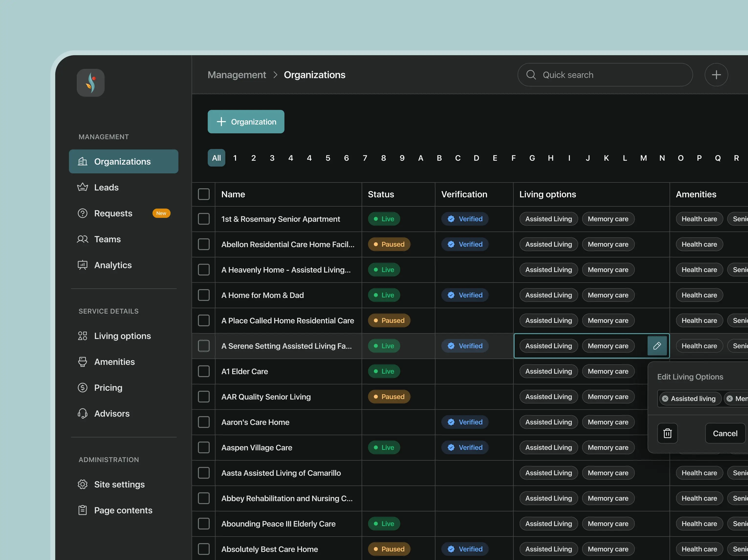Click into the Quick search field
748x560 pixels.
[605, 75]
